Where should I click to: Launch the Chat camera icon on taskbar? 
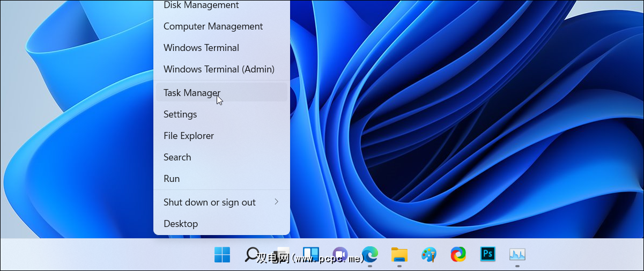(340, 254)
